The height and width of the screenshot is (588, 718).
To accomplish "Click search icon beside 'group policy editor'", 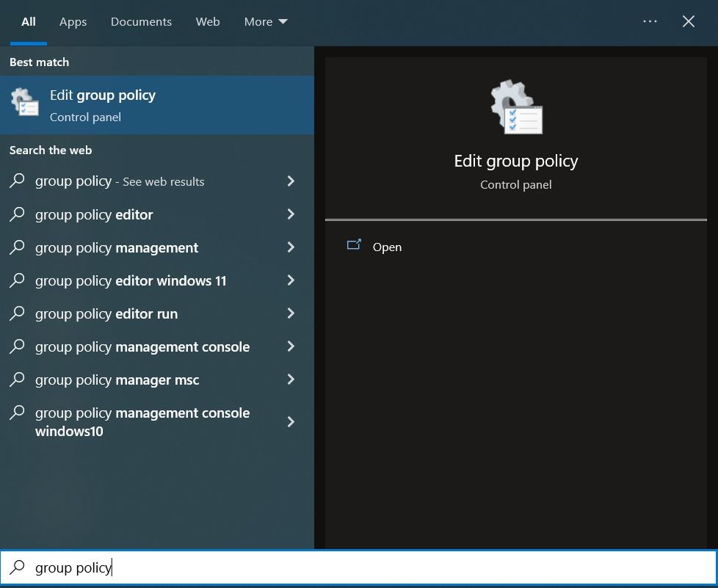I will pyautogui.click(x=18, y=214).
